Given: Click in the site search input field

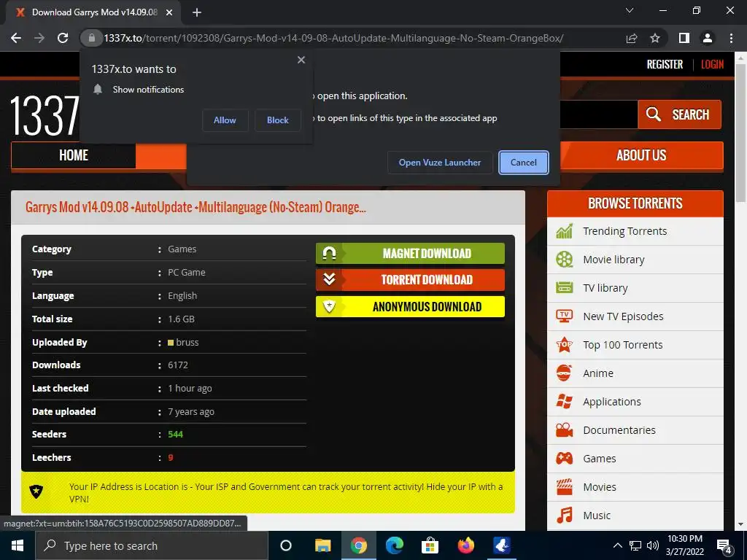Looking at the screenshot, I should point(598,114).
